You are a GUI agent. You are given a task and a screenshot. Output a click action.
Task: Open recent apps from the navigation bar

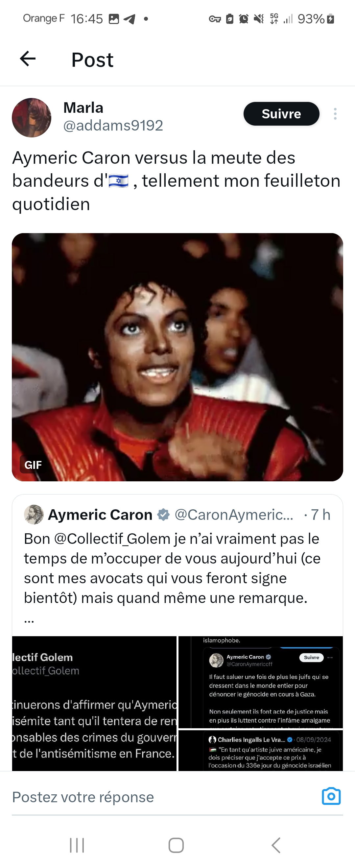(x=77, y=845)
